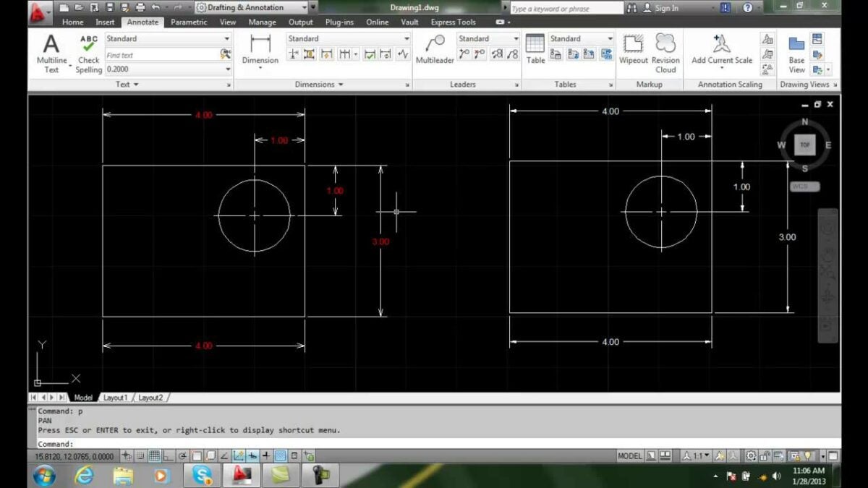This screenshot has width=868, height=488.
Task: Open the text height dropdown showing 0.2000
Action: point(166,69)
